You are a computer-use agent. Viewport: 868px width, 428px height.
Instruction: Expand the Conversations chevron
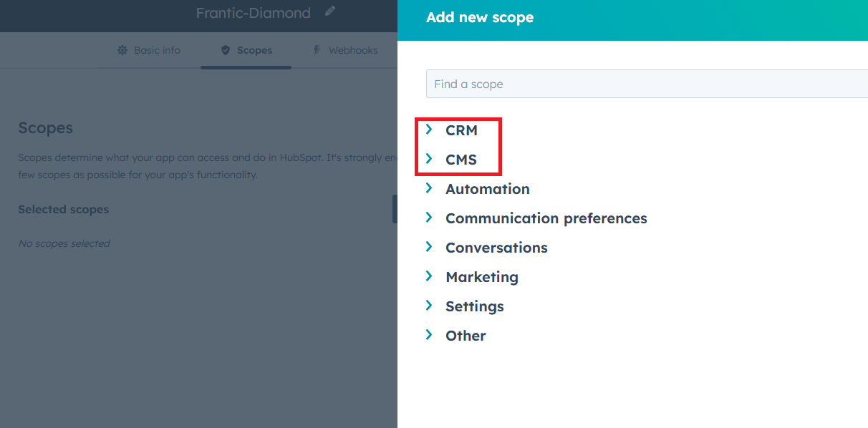(x=429, y=247)
